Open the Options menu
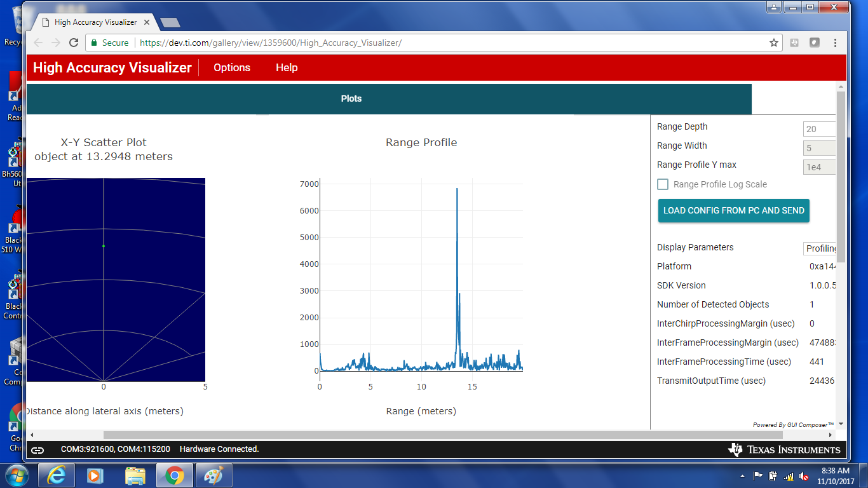The height and width of the screenshot is (488, 868). coord(232,67)
